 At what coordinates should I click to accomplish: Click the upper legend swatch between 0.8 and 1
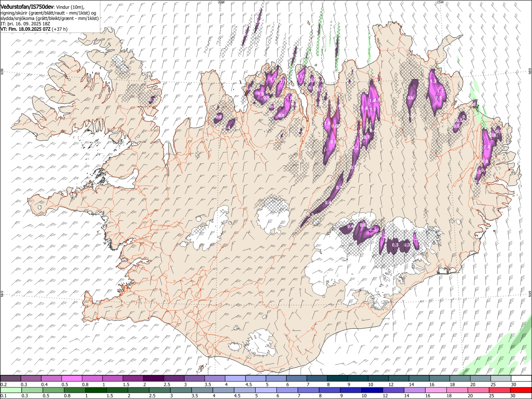[x=92, y=378]
